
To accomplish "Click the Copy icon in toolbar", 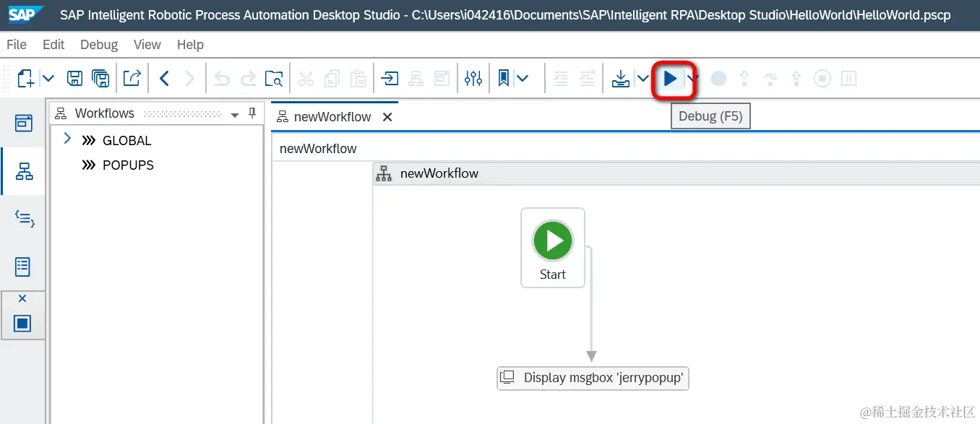I will [332, 78].
